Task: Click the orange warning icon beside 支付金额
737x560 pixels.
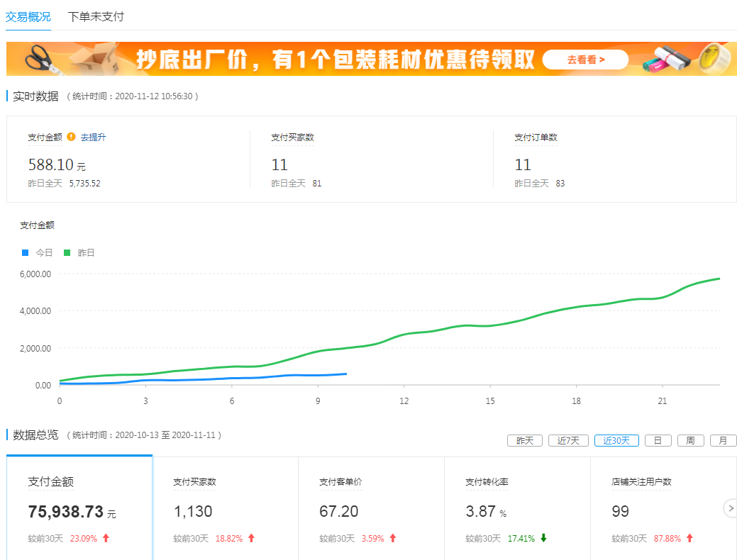Action: point(71,137)
